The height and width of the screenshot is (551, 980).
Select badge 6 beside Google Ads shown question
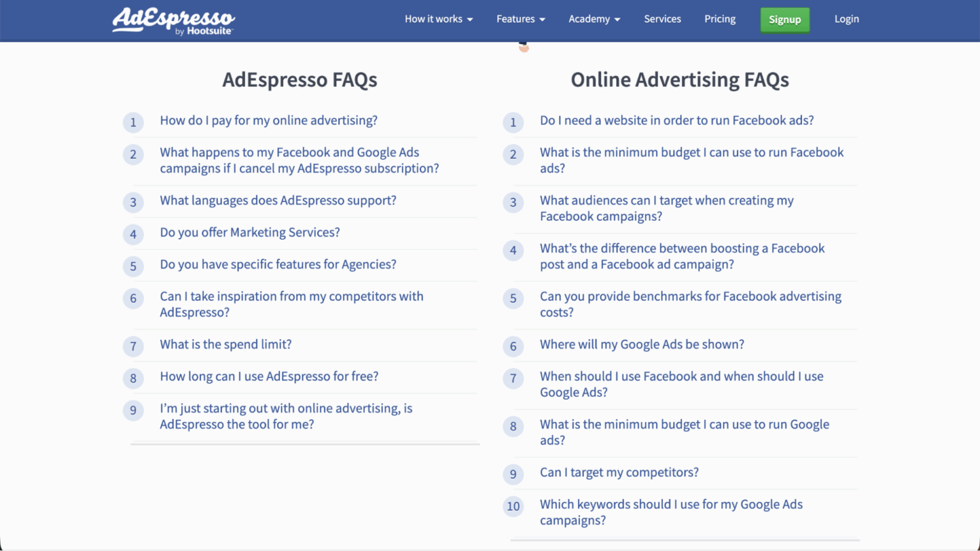click(x=514, y=346)
